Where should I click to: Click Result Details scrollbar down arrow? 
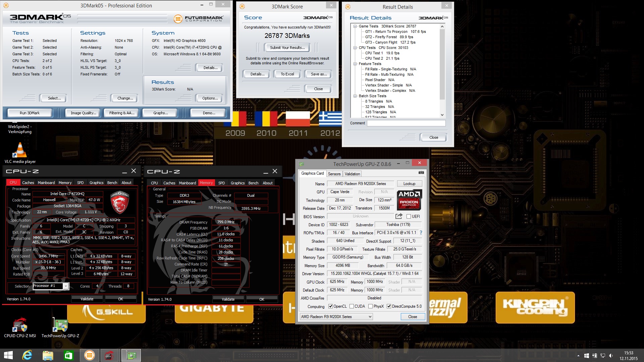tap(442, 115)
